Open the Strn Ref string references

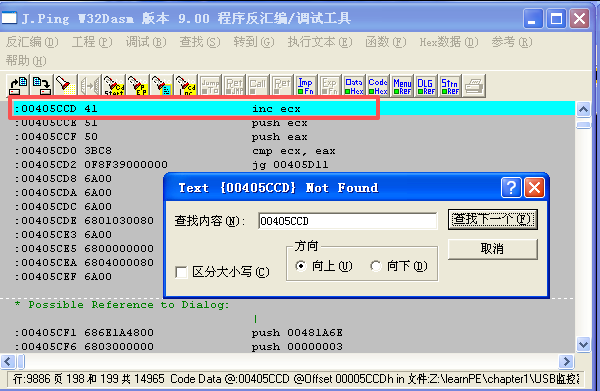[450, 85]
